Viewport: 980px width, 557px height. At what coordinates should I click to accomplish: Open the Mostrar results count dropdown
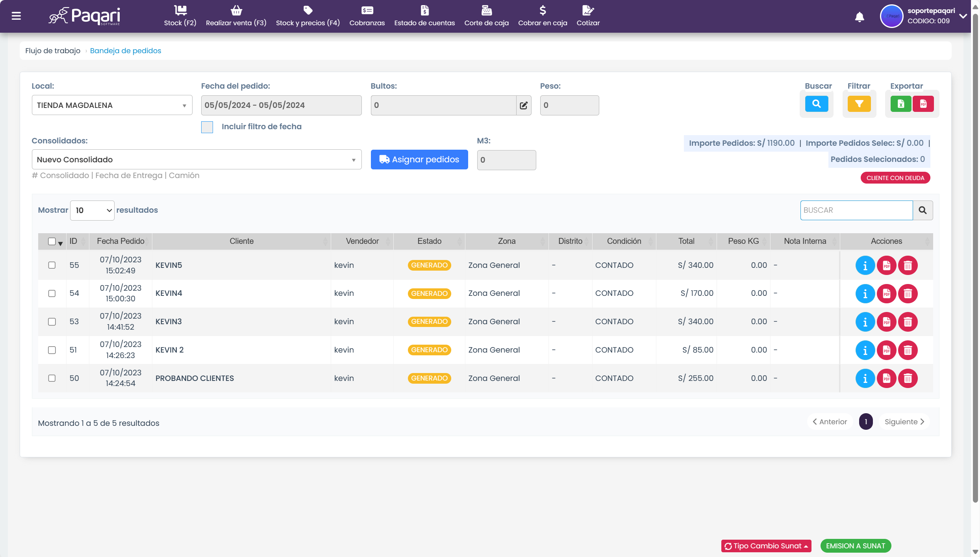click(x=93, y=210)
